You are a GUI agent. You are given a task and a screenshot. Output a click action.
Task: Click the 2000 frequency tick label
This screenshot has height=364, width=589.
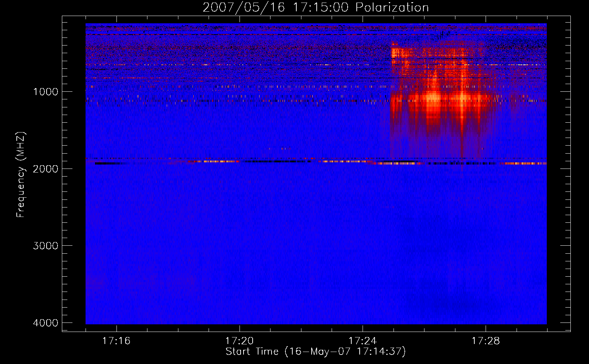[x=46, y=169]
